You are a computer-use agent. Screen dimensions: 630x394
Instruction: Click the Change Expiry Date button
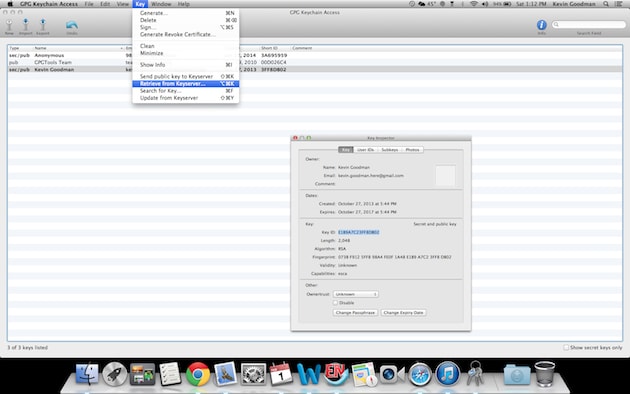point(403,312)
